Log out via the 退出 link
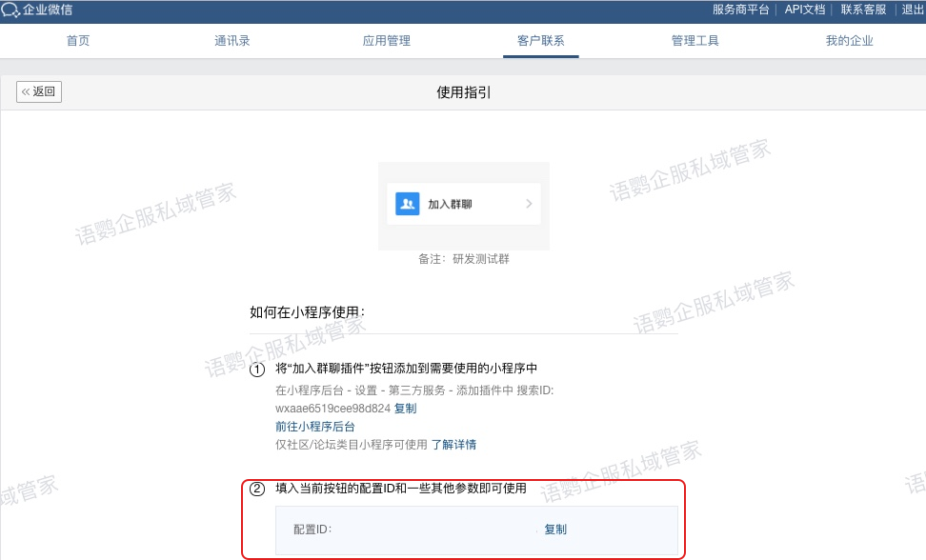Image resolution: width=926 pixels, height=560 pixels. click(x=913, y=10)
